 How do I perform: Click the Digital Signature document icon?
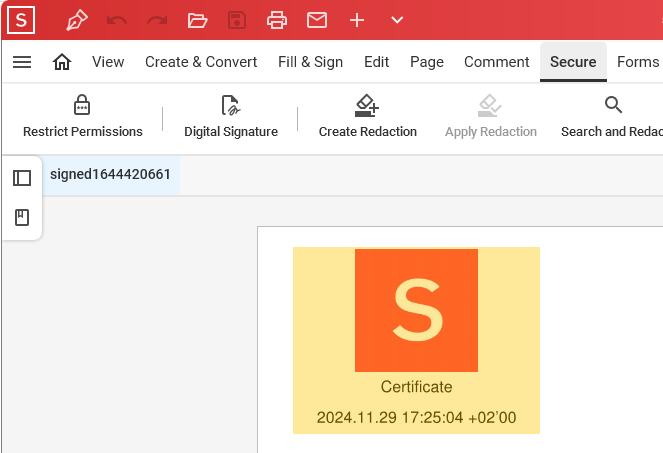[231, 105]
